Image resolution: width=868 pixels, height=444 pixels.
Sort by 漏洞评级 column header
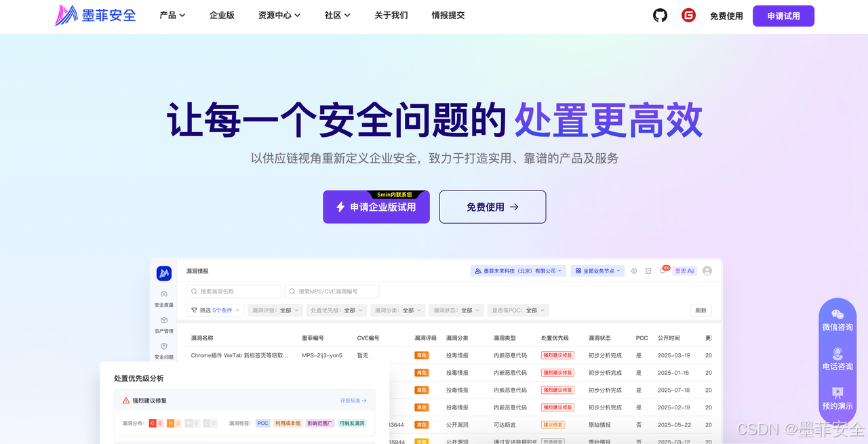click(x=426, y=338)
